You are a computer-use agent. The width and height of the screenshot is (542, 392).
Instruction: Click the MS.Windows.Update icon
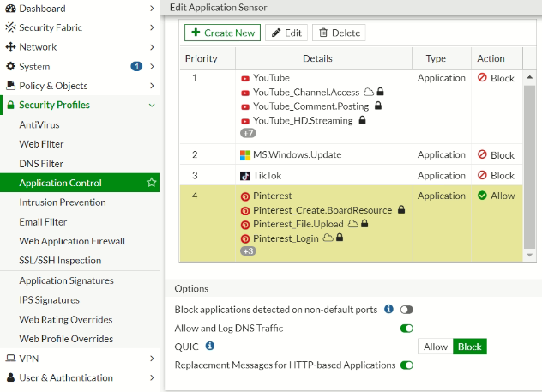245,155
